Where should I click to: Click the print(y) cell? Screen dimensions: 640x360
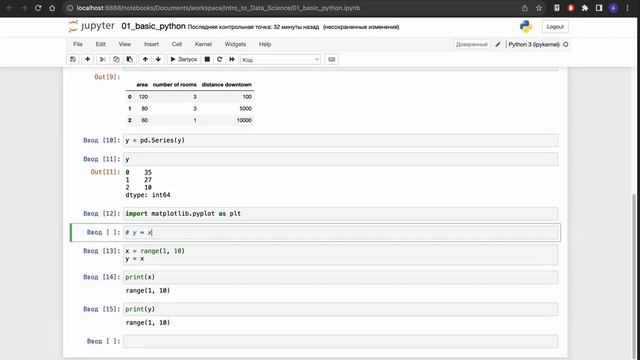tap(341, 309)
